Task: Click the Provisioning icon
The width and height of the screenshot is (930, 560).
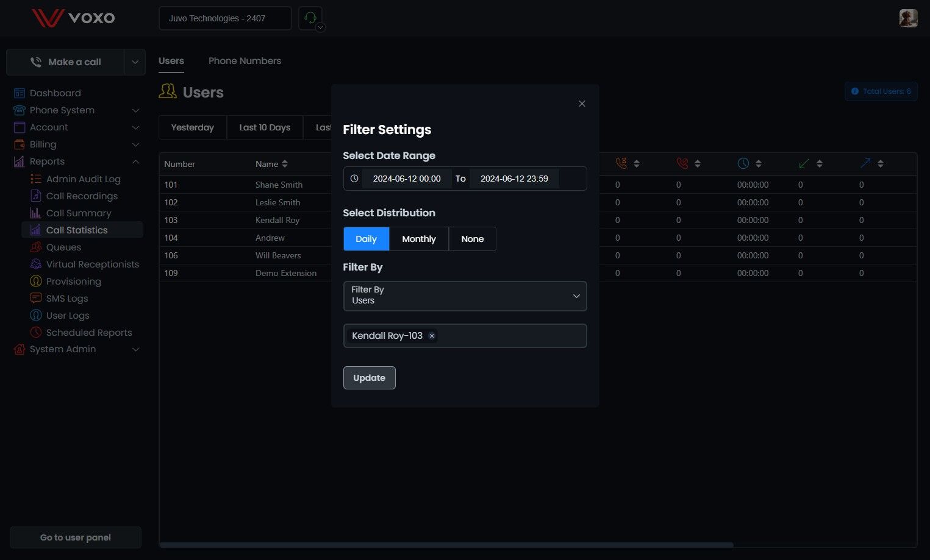Action: 36,282
